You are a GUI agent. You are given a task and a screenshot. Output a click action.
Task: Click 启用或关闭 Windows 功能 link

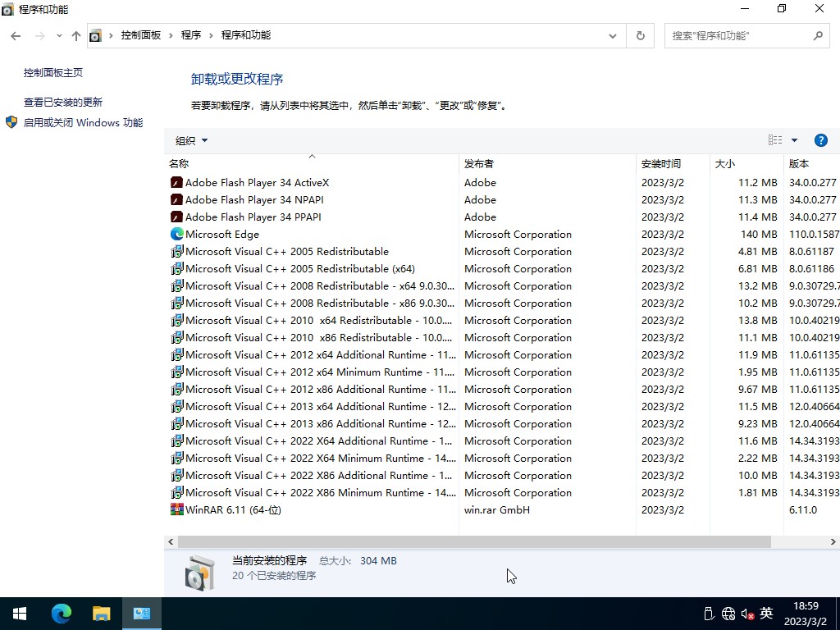tap(83, 122)
